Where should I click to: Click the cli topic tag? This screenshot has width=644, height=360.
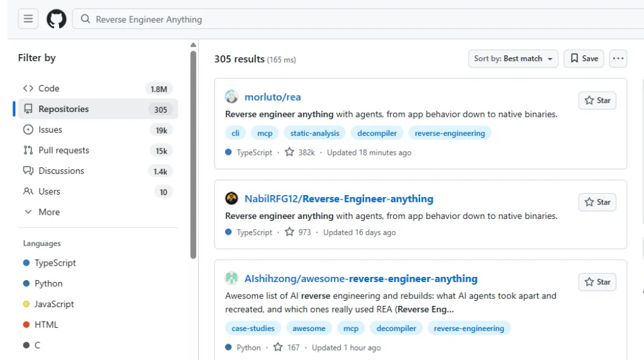[235, 133]
